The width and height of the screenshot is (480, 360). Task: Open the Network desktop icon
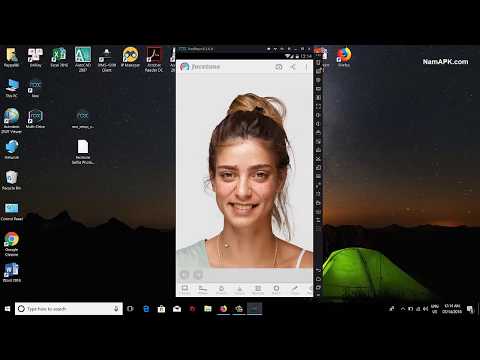[12, 149]
